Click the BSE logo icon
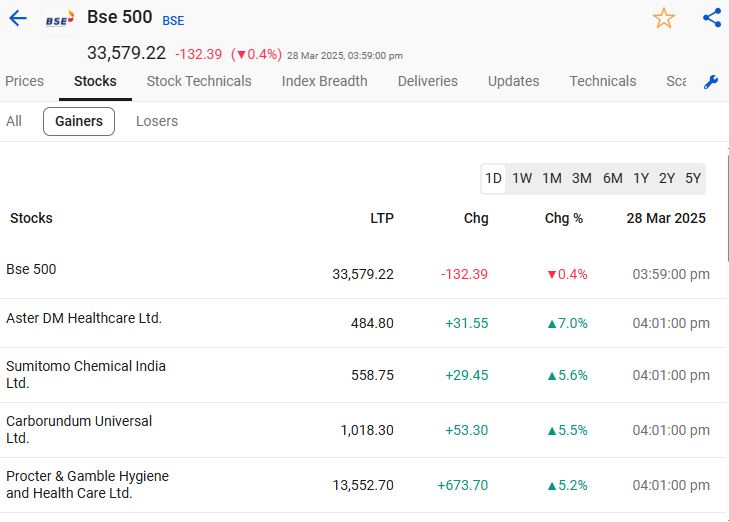This screenshot has width=729, height=522. click(60, 19)
